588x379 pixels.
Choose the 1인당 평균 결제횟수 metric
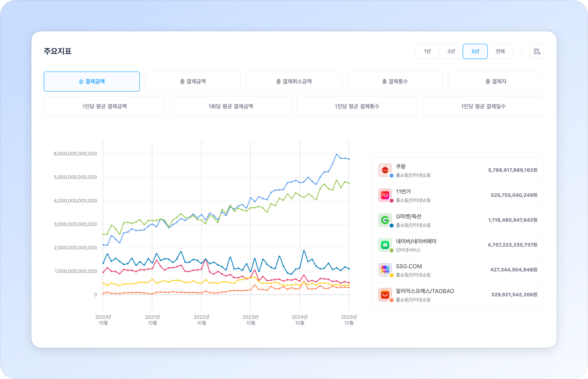coord(357,106)
